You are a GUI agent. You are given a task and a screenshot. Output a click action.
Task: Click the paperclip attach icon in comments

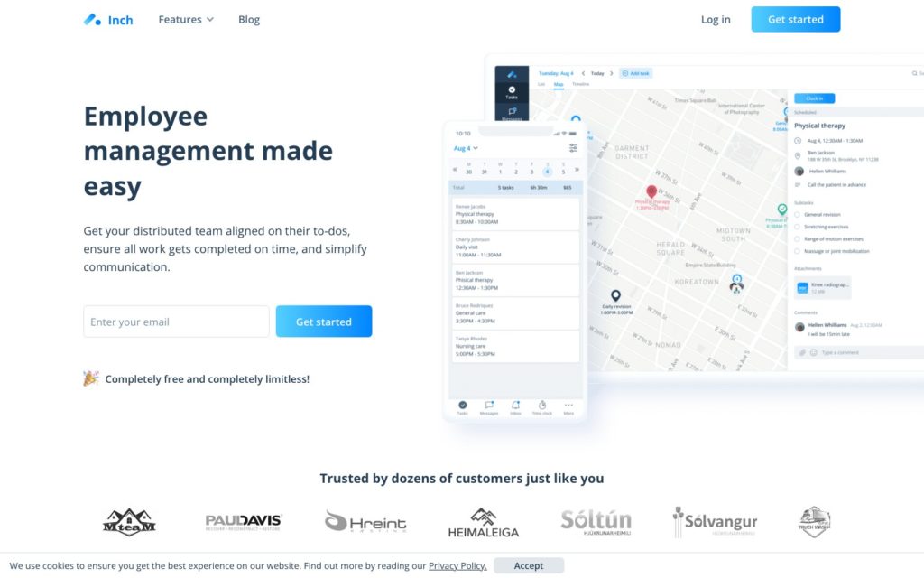802,352
